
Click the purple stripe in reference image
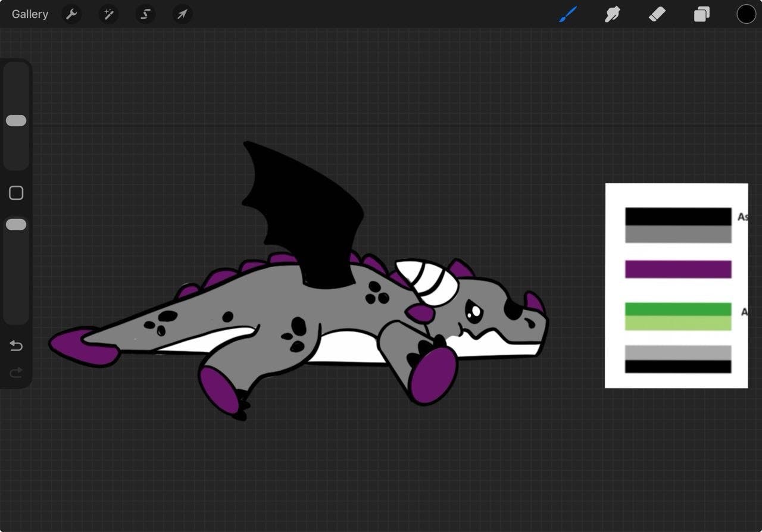tap(677, 269)
